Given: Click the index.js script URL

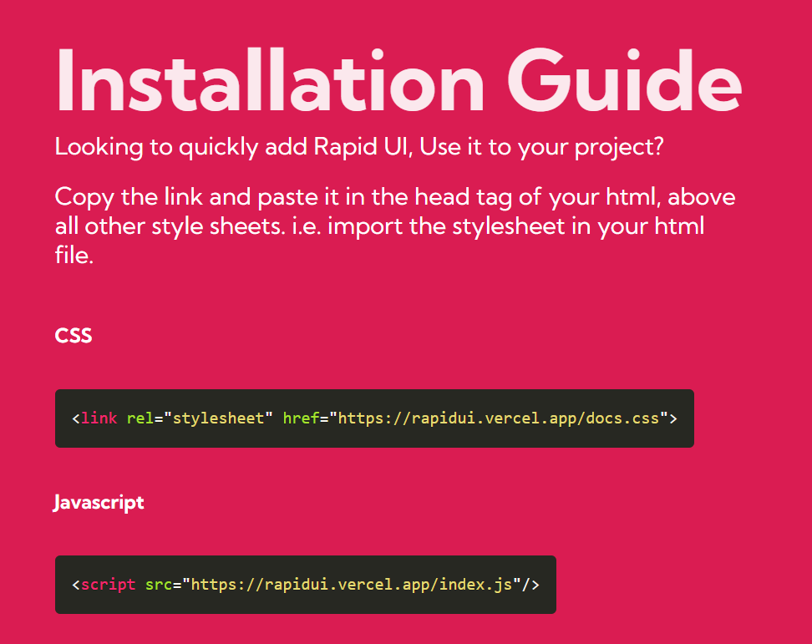Looking at the screenshot, I should (x=351, y=584).
